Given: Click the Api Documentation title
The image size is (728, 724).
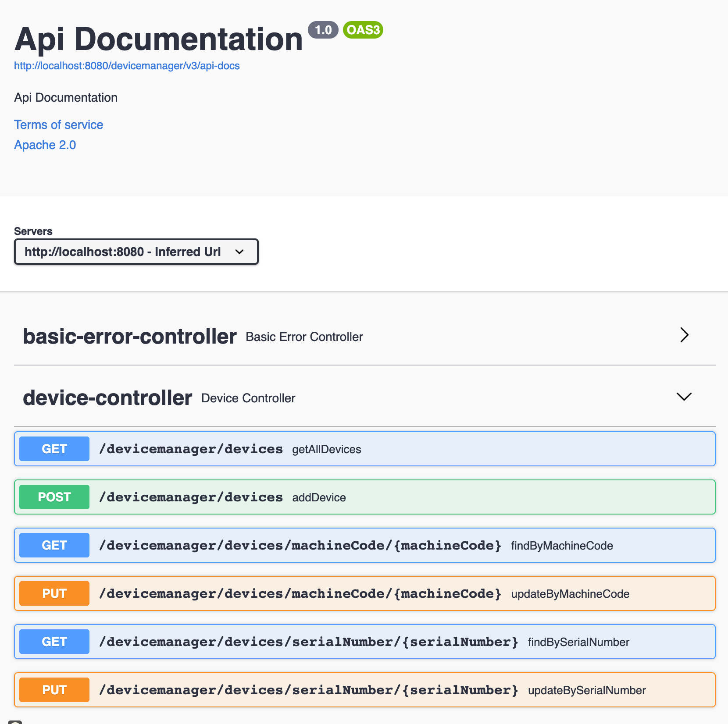Looking at the screenshot, I should tap(159, 39).
